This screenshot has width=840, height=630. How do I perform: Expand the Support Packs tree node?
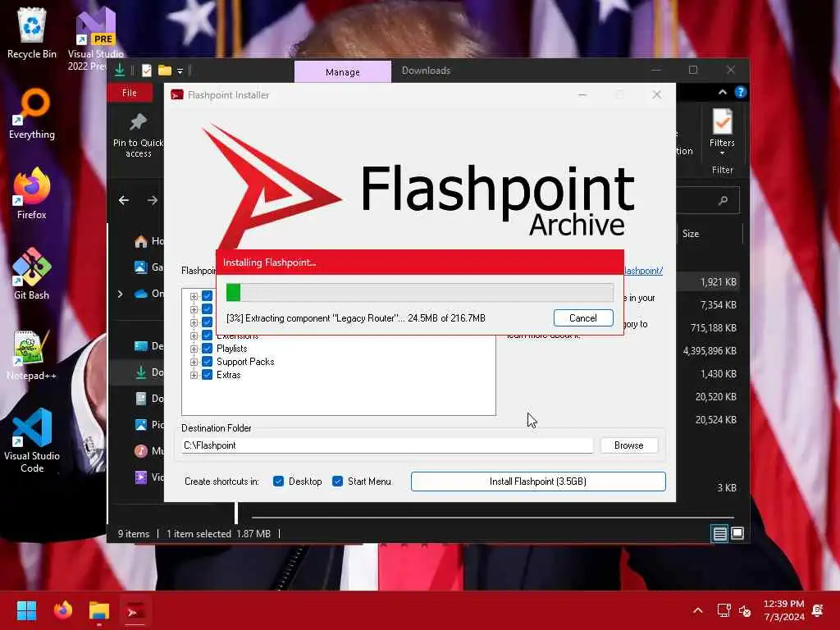[194, 362]
